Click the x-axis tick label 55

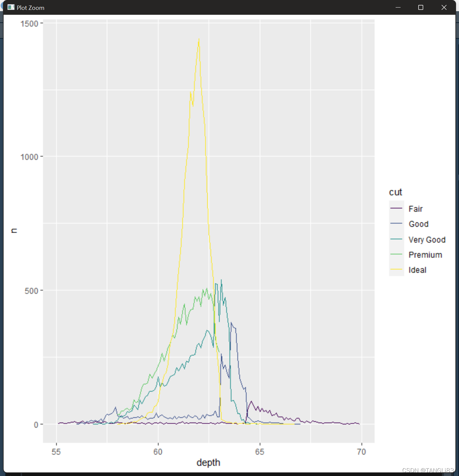point(56,452)
